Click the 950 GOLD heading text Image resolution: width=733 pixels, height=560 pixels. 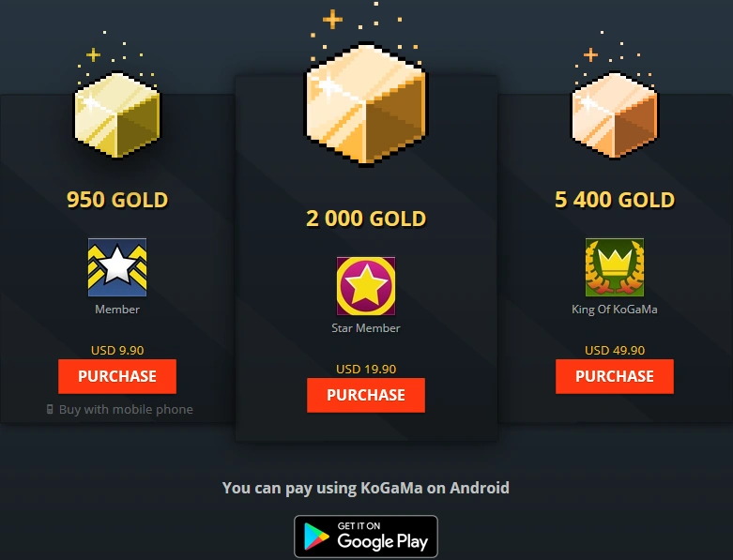(117, 200)
